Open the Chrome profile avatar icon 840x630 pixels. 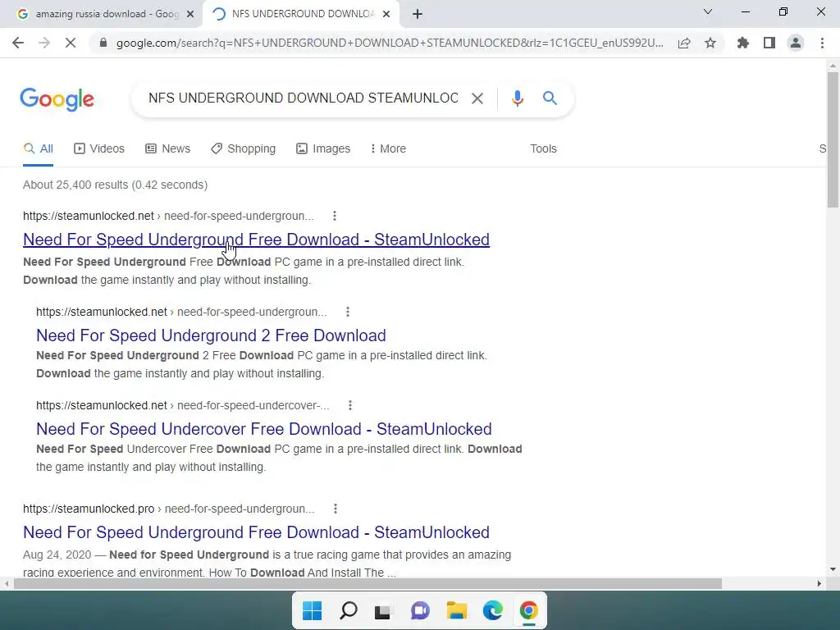click(796, 43)
